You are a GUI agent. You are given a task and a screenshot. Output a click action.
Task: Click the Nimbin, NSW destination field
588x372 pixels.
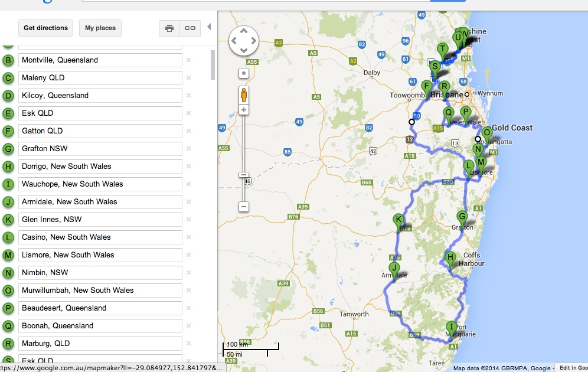100,273
